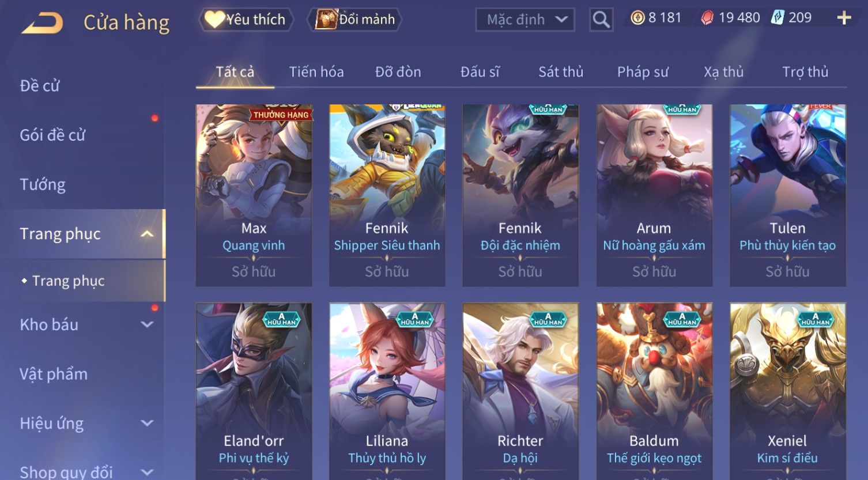Image resolution: width=868 pixels, height=480 pixels.
Task: Click the back arrow icon
Action: [x=42, y=23]
